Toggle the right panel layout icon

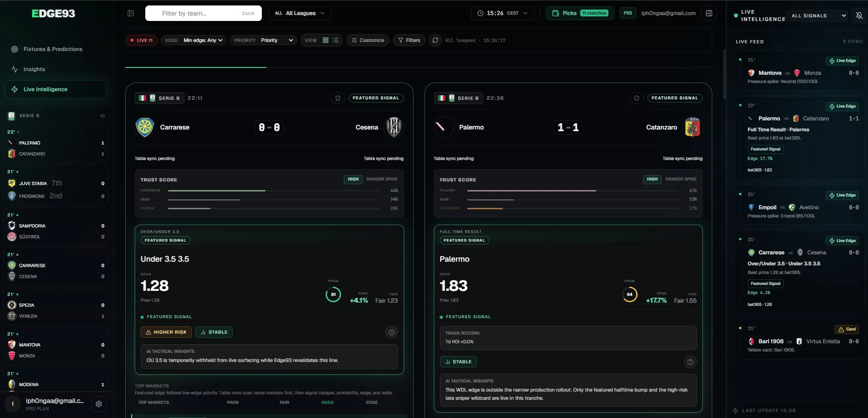point(709,13)
